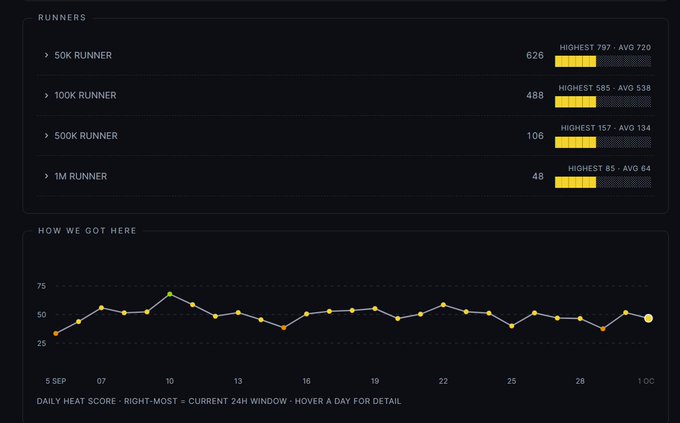Expand the 1M RUNNER row chevron
This screenshot has height=423, width=680.
(x=46, y=176)
